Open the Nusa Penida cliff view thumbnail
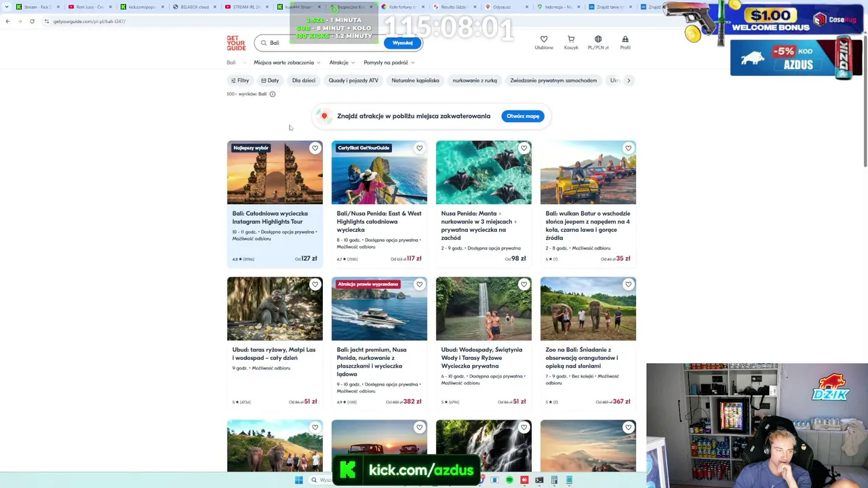868x488 pixels. [379, 172]
